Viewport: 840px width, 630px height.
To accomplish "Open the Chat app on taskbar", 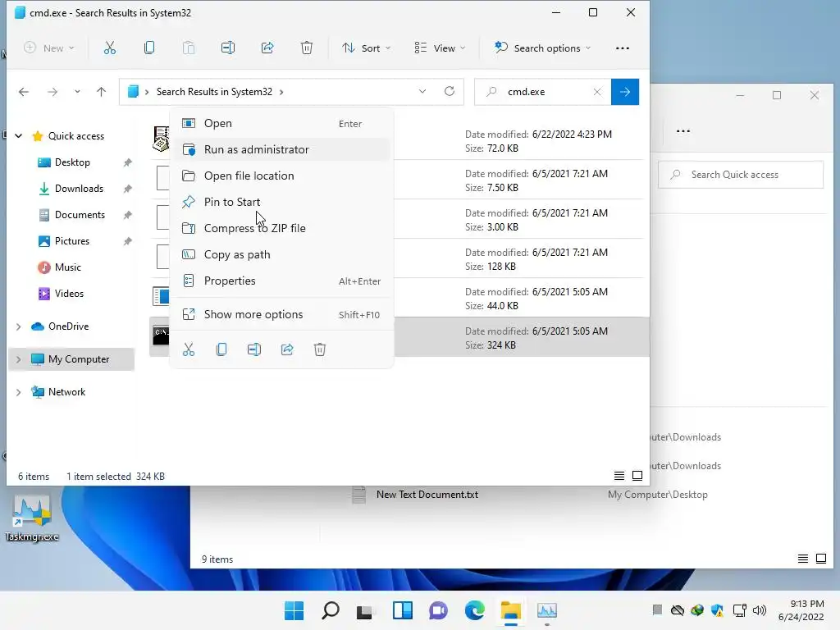I will (x=438, y=610).
